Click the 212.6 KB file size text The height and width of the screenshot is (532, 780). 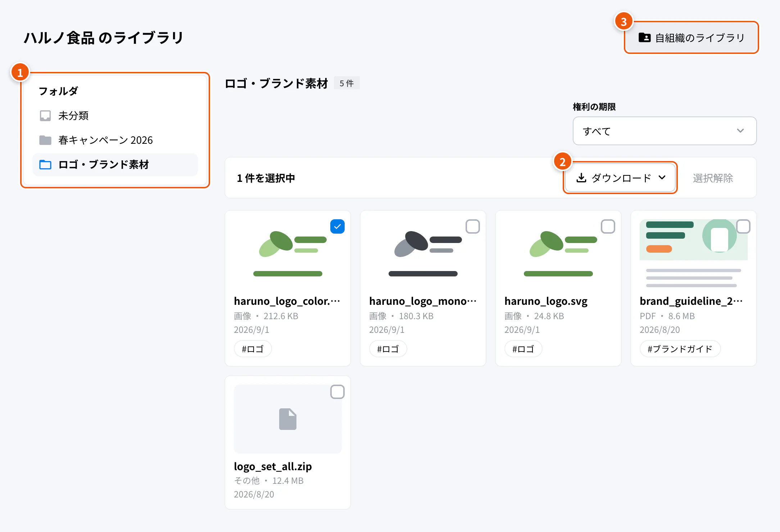281,316
